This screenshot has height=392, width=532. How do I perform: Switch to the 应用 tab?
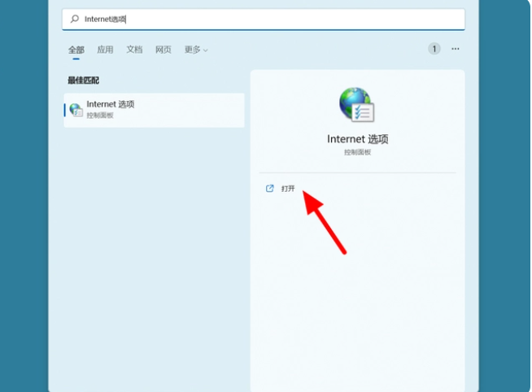(105, 50)
